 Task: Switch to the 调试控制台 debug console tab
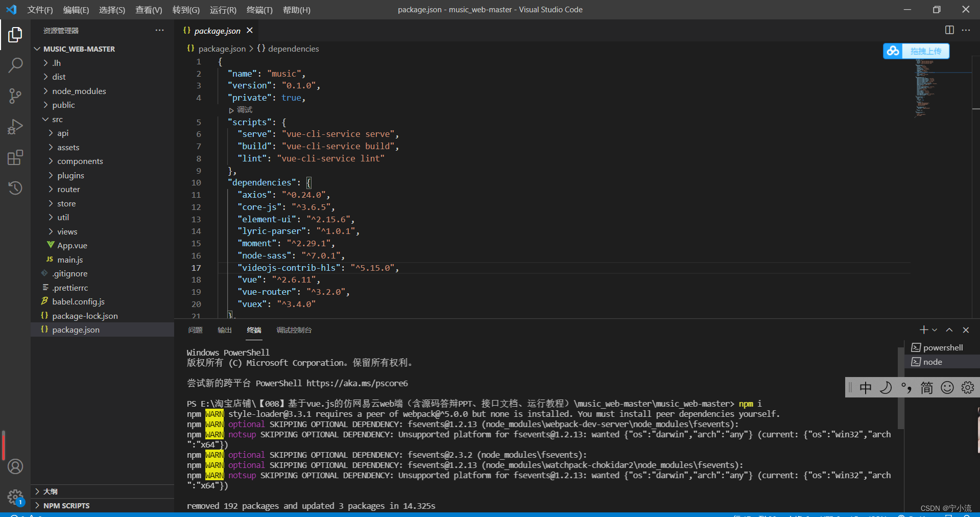[294, 330]
